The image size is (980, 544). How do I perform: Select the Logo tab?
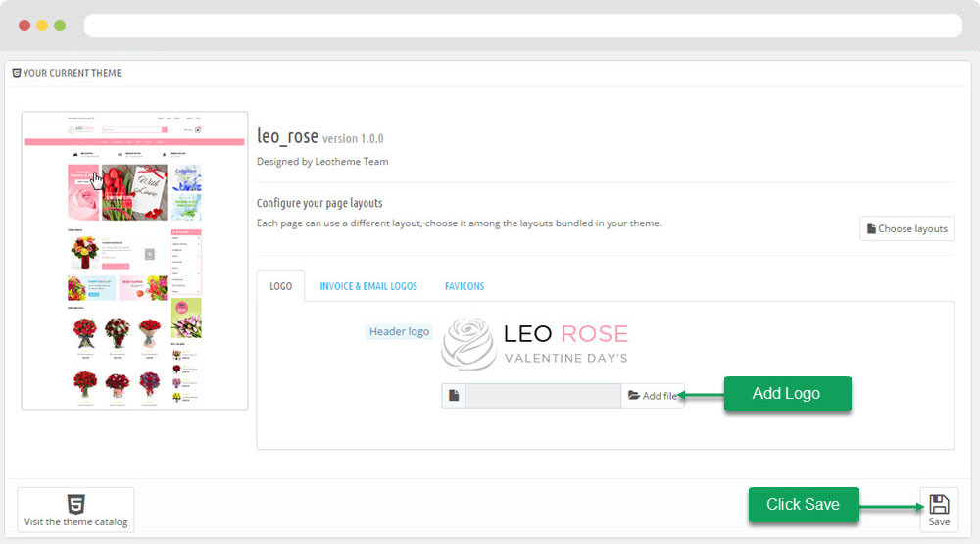click(280, 286)
